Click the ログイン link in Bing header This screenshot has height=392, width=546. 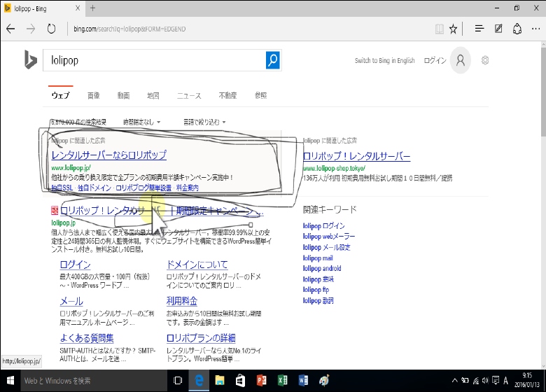tap(435, 60)
